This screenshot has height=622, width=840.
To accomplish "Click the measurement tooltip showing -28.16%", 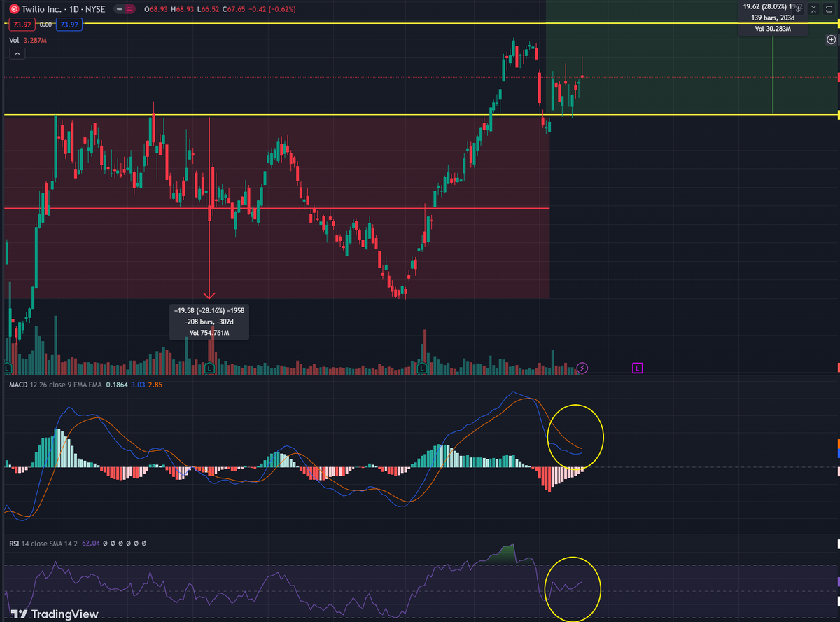I will coord(209,322).
